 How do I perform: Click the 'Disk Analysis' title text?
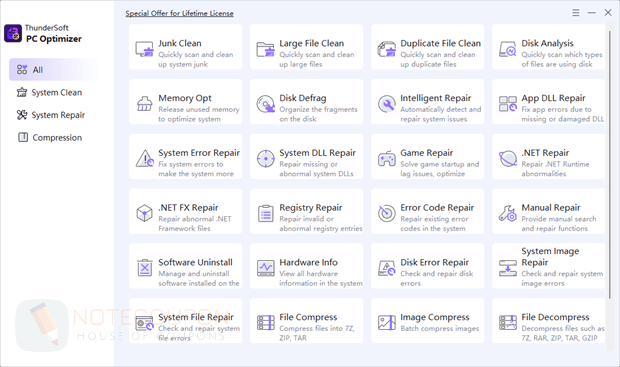[548, 43]
